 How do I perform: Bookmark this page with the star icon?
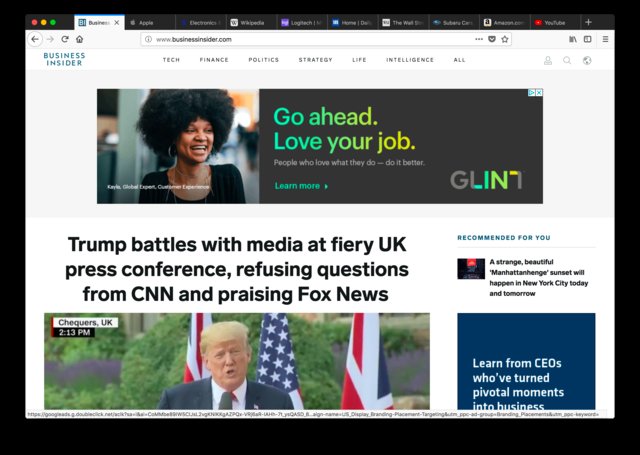[x=505, y=39]
